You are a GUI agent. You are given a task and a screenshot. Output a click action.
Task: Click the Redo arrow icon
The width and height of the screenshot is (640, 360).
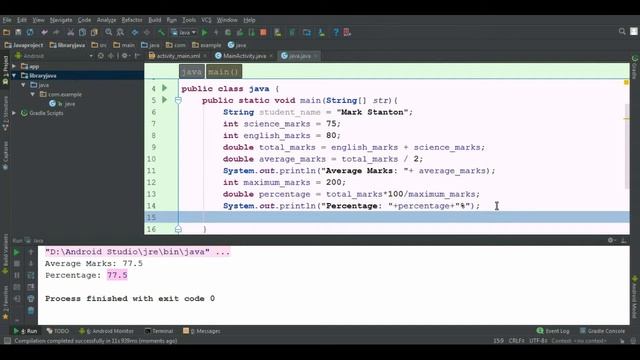coord(56,32)
